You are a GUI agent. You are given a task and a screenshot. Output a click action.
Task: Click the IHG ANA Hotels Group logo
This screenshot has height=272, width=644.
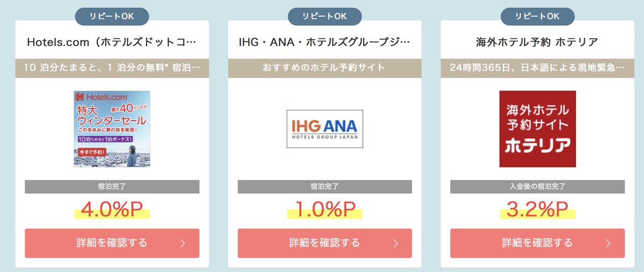click(325, 129)
